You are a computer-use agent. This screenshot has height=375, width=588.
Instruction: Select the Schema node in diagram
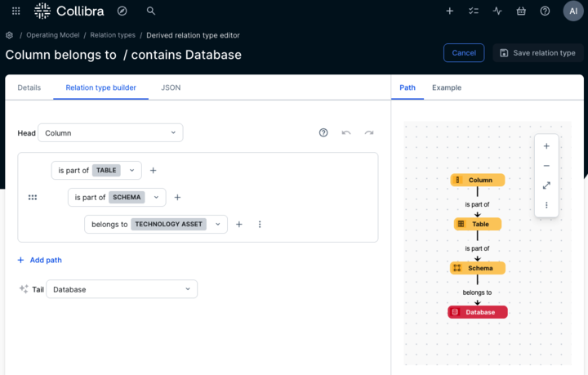[x=478, y=268]
